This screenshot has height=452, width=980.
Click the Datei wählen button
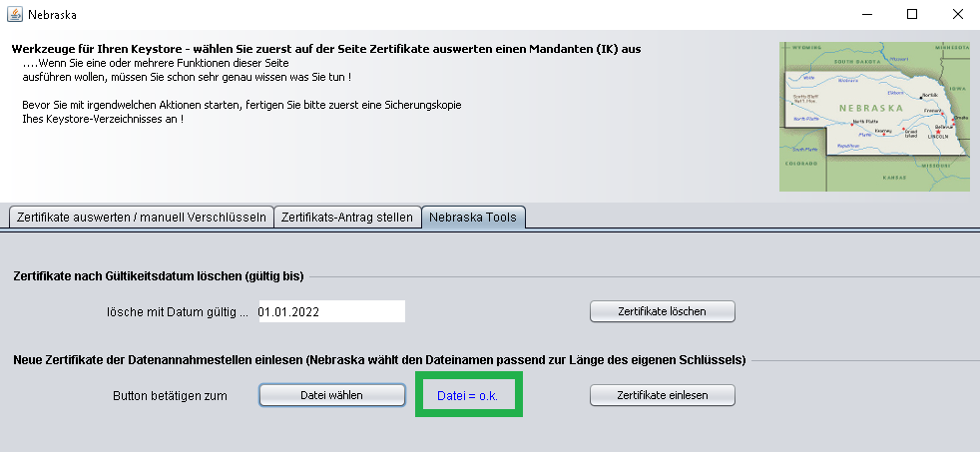tap(332, 395)
